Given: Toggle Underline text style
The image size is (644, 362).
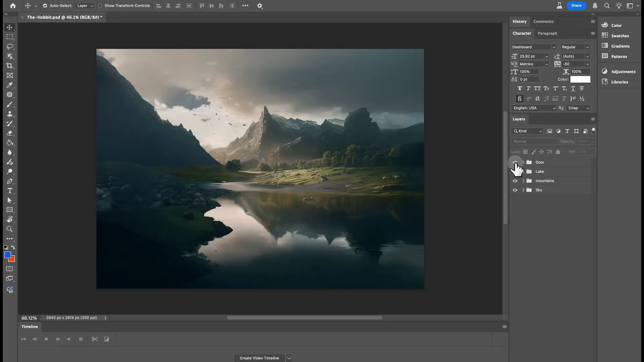Looking at the screenshot, I should point(573,88).
